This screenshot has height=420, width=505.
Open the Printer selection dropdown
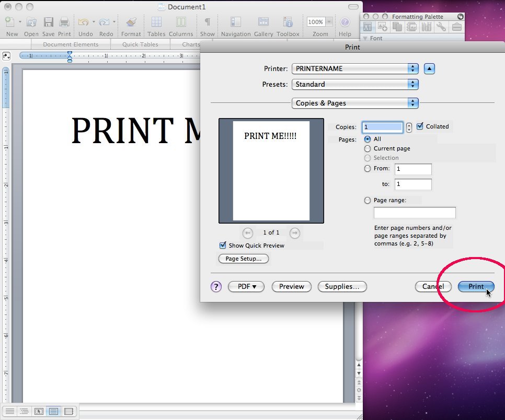point(354,68)
